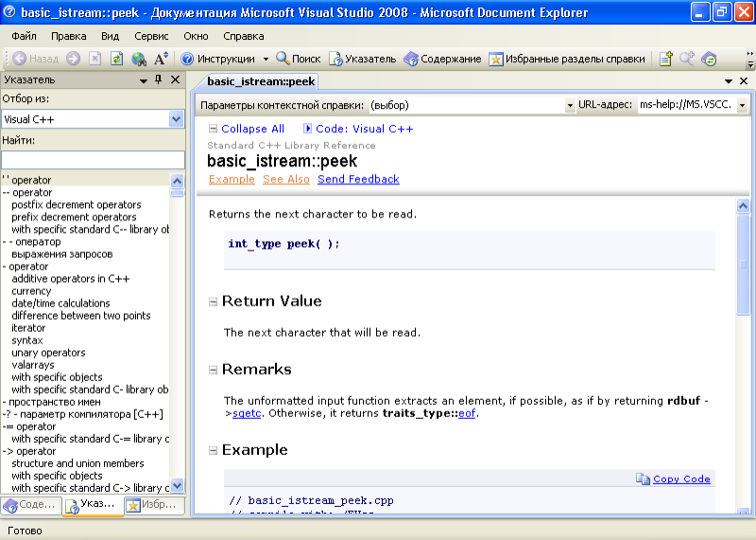This screenshot has width=756, height=540.
Task: Open the Содержание contents toolbar button
Action: click(442, 59)
